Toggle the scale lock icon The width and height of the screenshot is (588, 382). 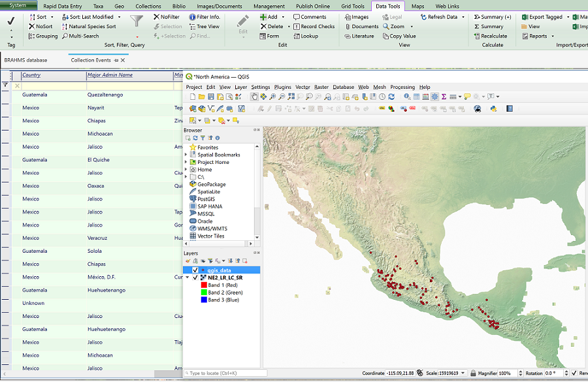[x=473, y=374]
